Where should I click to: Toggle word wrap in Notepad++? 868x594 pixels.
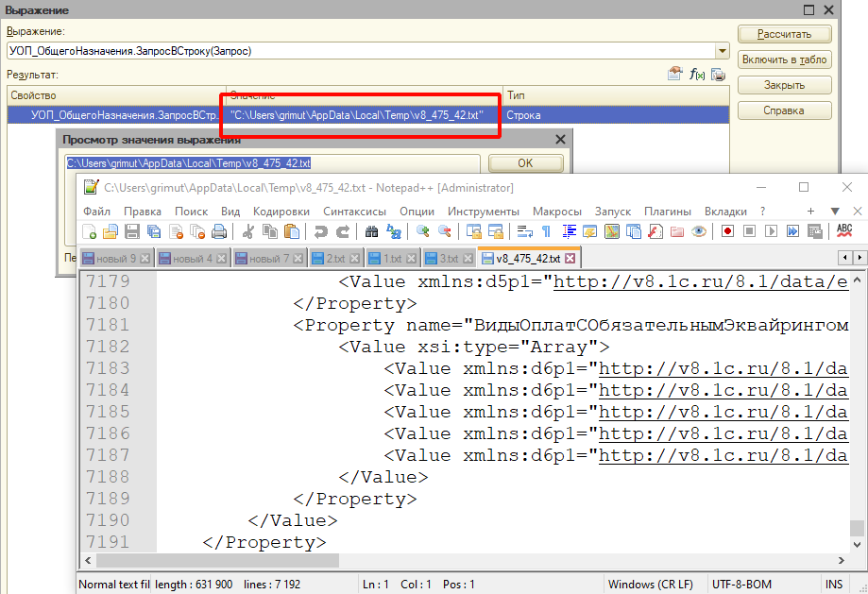coord(524,230)
